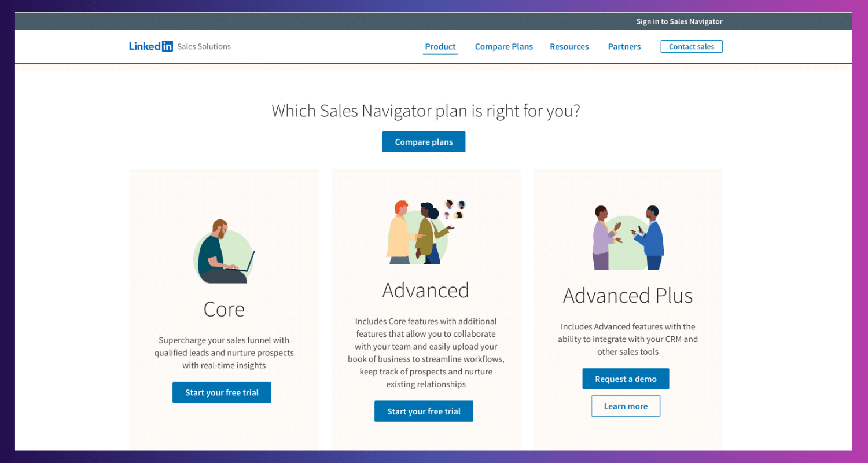This screenshot has height=463, width=868.
Task: Click the Core plan laptop illustration
Action: (223, 252)
